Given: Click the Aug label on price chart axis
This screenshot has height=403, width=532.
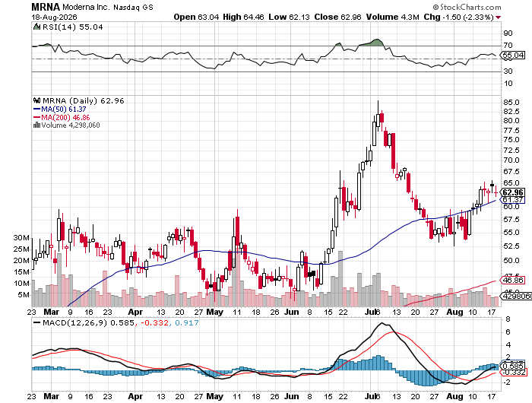Looking at the screenshot, I should pyautogui.click(x=454, y=312).
